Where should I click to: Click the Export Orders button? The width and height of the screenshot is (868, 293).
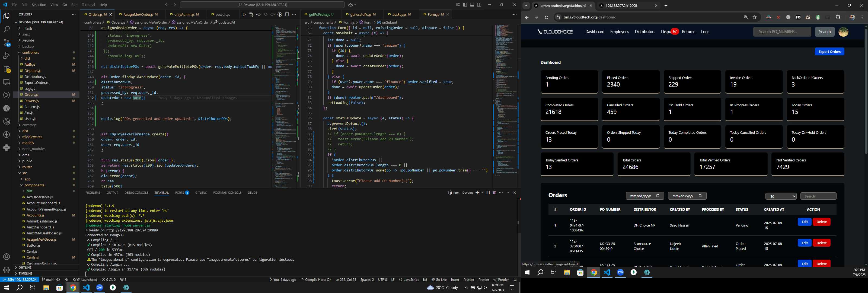point(829,52)
